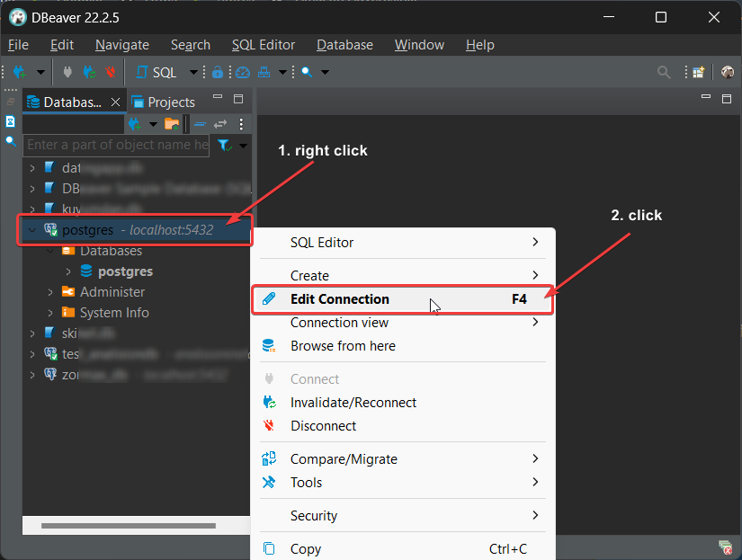Collapse the postgres localhost:5432 connection node

coord(32,230)
